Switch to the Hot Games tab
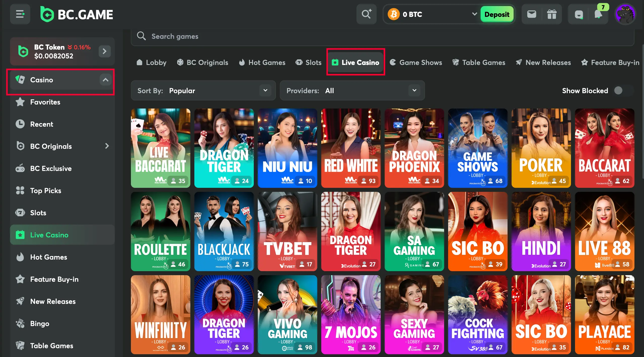644x357 pixels. pyautogui.click(x=262, y=62)
